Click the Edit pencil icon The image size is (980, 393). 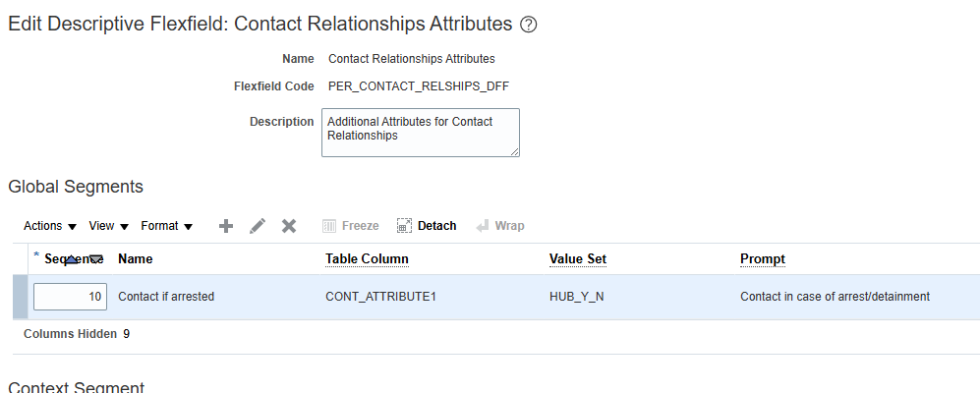tap(258, 226)
